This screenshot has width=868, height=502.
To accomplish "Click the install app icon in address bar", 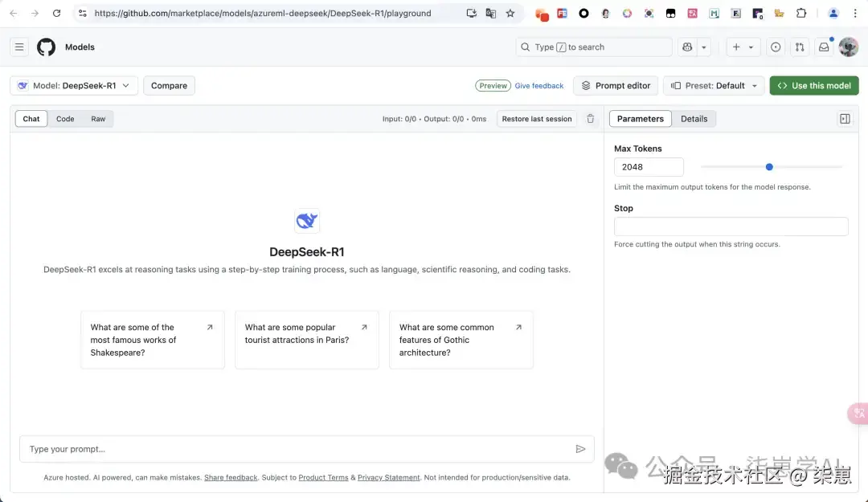I will click(x=471, y=14).
